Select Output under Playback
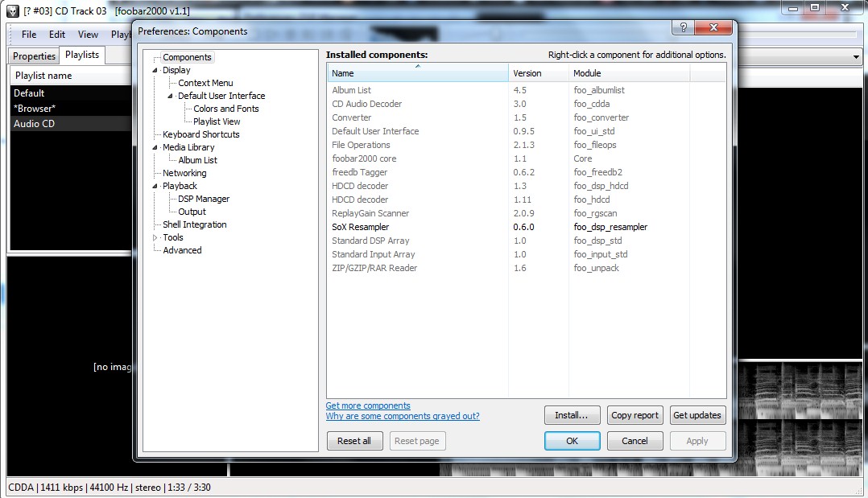The image size is (868, 498). click(x=192, y=212)
